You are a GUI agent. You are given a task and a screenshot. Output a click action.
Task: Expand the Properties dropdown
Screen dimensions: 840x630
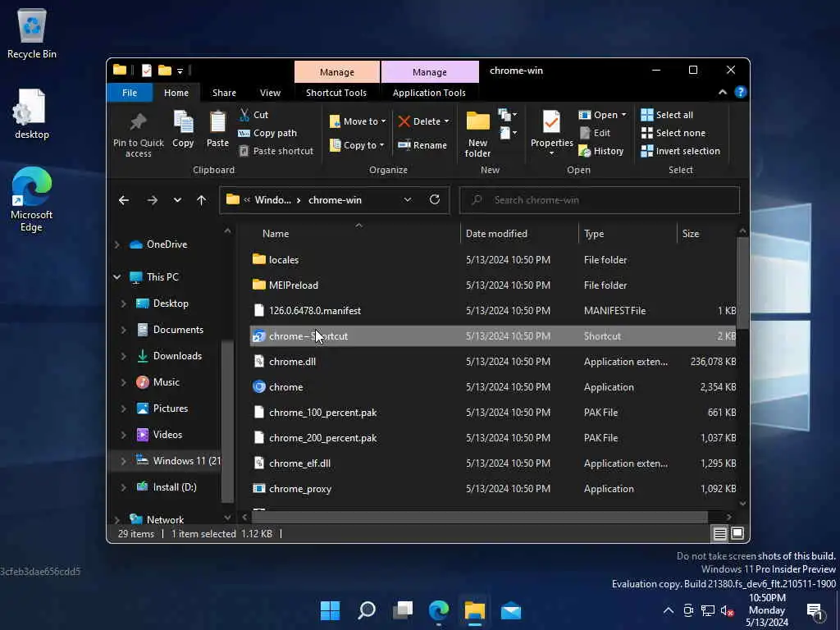551,153
